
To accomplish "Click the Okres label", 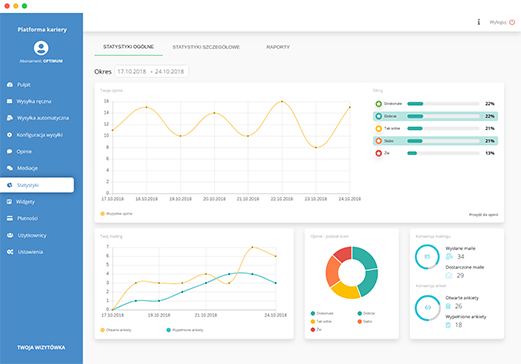I will pos(103,71).
